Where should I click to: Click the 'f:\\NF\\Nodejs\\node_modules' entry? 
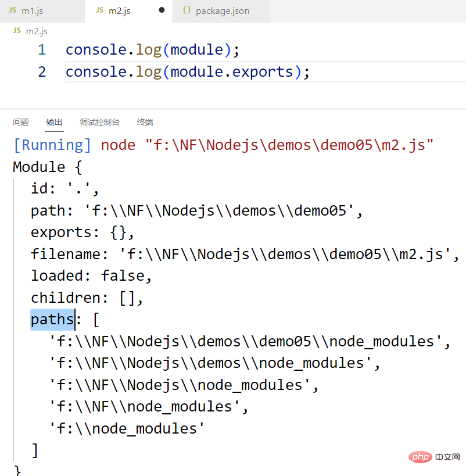click(x=184, y=385)
